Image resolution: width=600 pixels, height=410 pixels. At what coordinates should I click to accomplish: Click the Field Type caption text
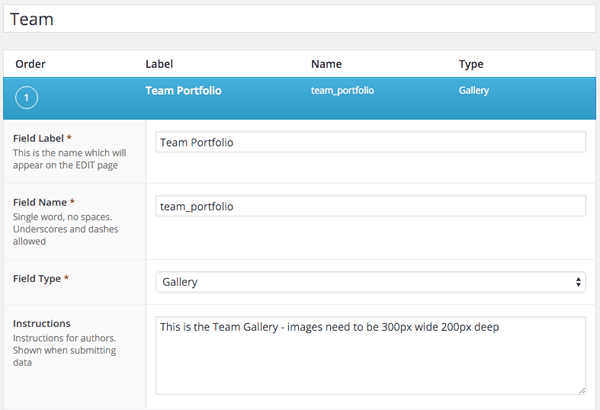point(37,279)
